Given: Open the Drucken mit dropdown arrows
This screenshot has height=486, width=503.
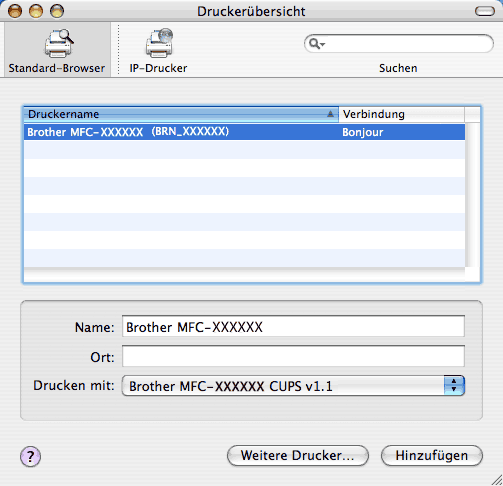Looking at the screenshot, I should [x=454, y=385].
